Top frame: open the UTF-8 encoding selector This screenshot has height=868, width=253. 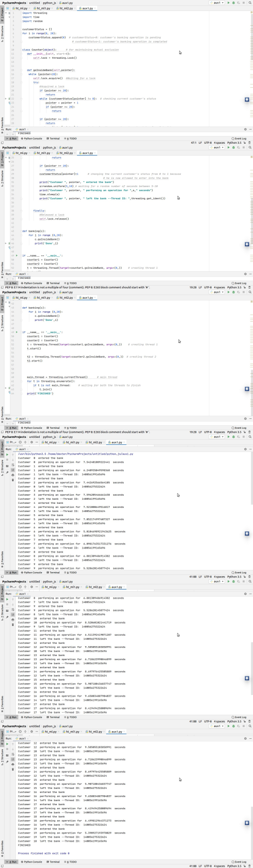[208, 143]
